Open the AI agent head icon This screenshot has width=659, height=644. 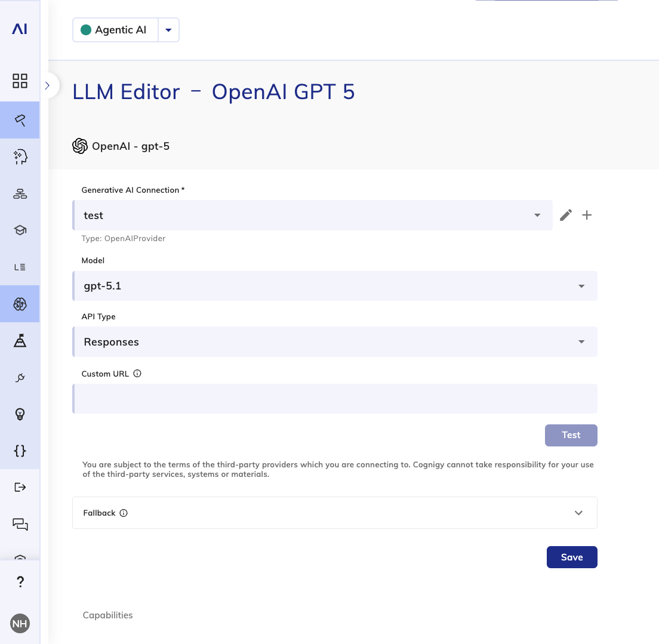point(20,157)
